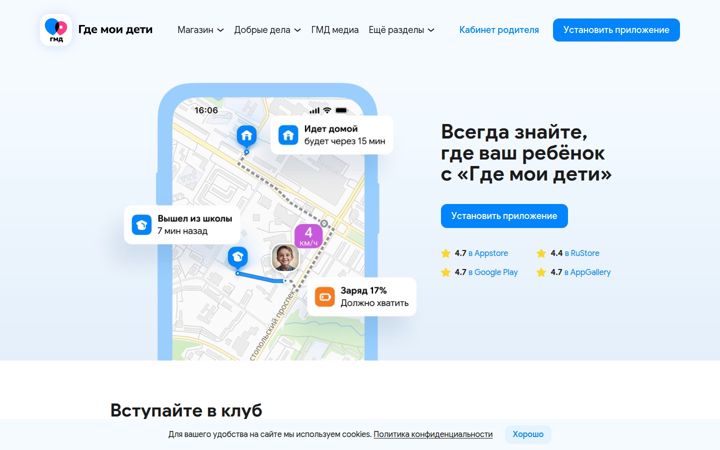Click the star icon beside Google Play rating
Screen dimensions: 720x450
tap(445, 272)
